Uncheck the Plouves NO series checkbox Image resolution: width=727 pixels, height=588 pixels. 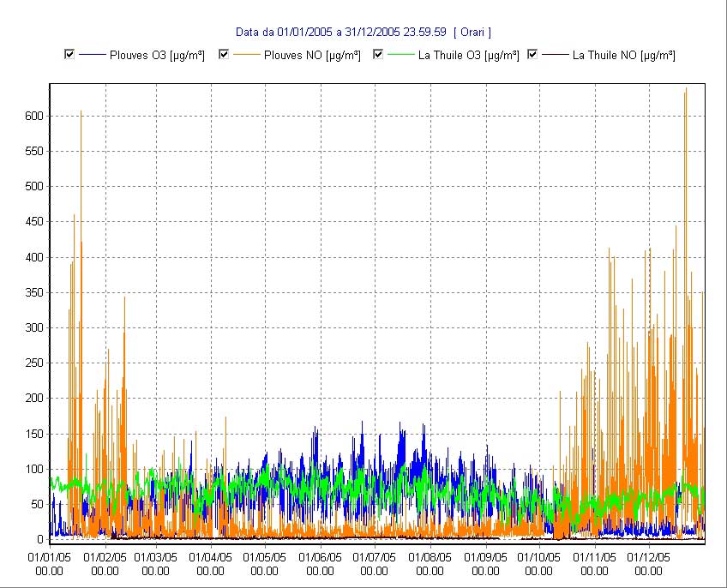(x=224, y=54)
